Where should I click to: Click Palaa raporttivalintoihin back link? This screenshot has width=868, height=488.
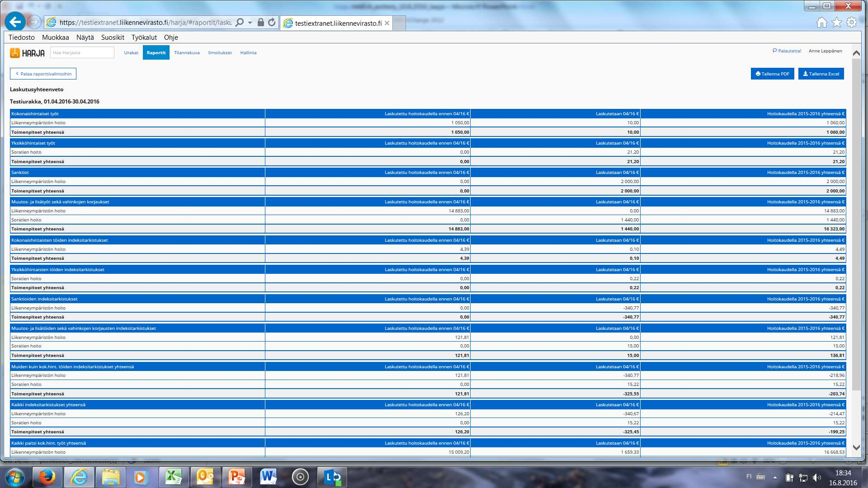tap(43, 73)
